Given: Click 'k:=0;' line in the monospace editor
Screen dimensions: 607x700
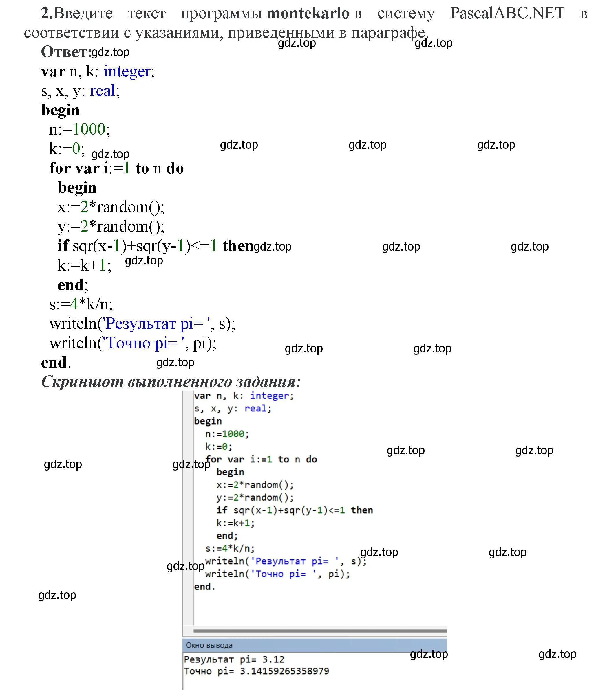Looking at the screenshot, I should (x=219, y=447).
